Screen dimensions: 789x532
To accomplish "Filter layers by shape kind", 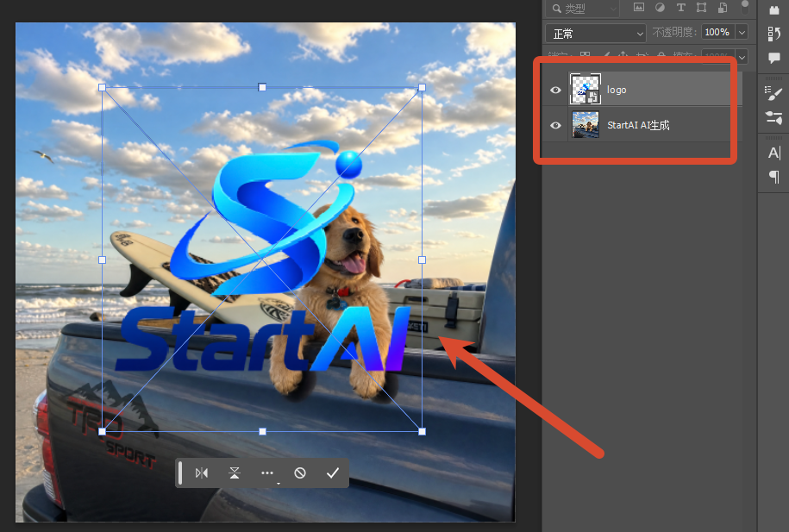I will [x=701, y=8].
